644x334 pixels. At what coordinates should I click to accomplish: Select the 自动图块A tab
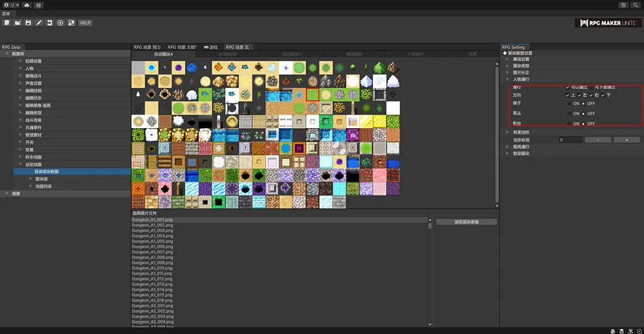pos(163,54)
